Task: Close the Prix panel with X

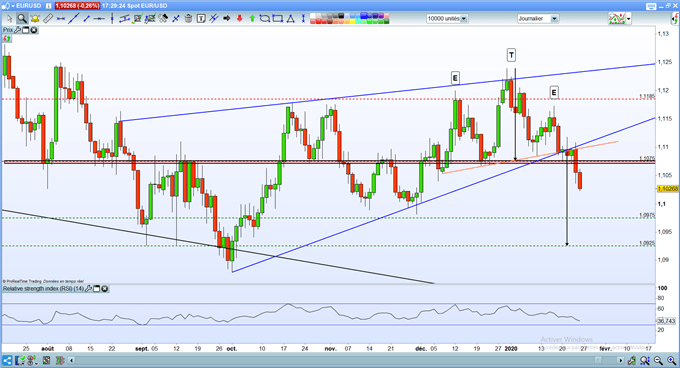Action: pos(33,30)
